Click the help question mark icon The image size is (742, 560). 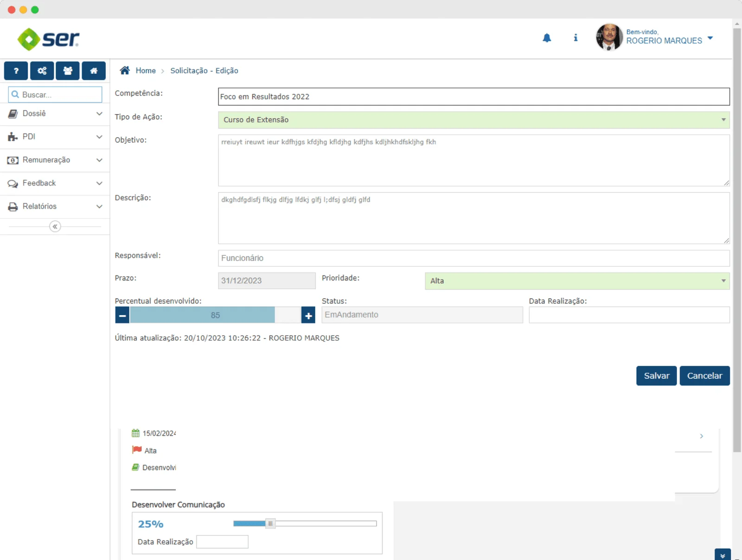16,71
